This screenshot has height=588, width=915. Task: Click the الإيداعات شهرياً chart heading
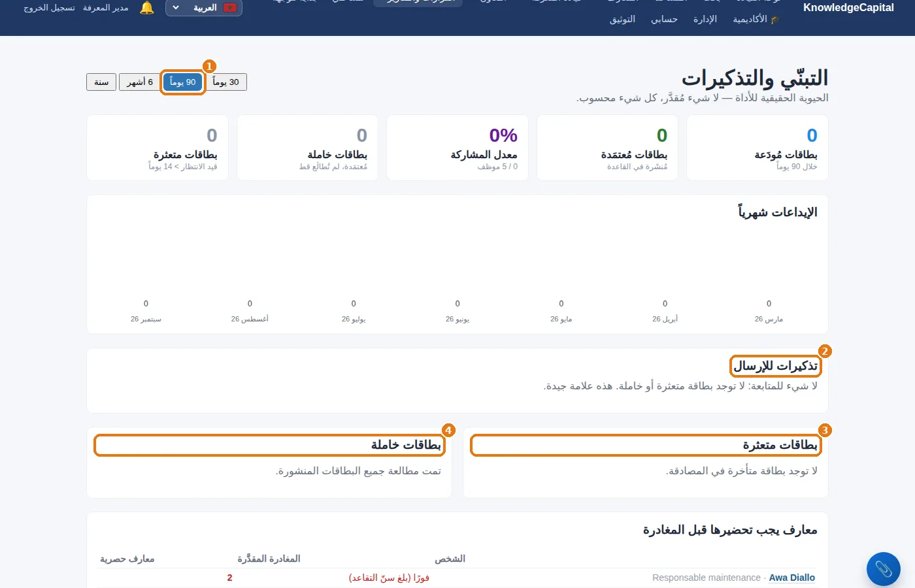point(778,212)
